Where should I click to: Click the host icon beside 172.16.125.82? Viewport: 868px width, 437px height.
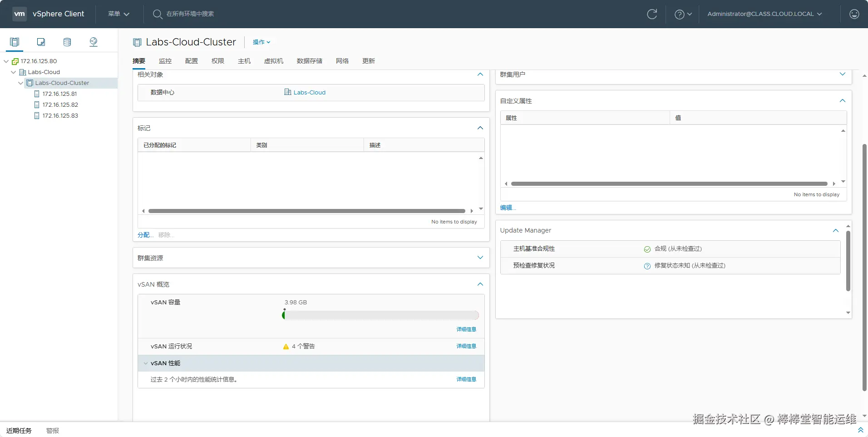click(x=37, y=105)
